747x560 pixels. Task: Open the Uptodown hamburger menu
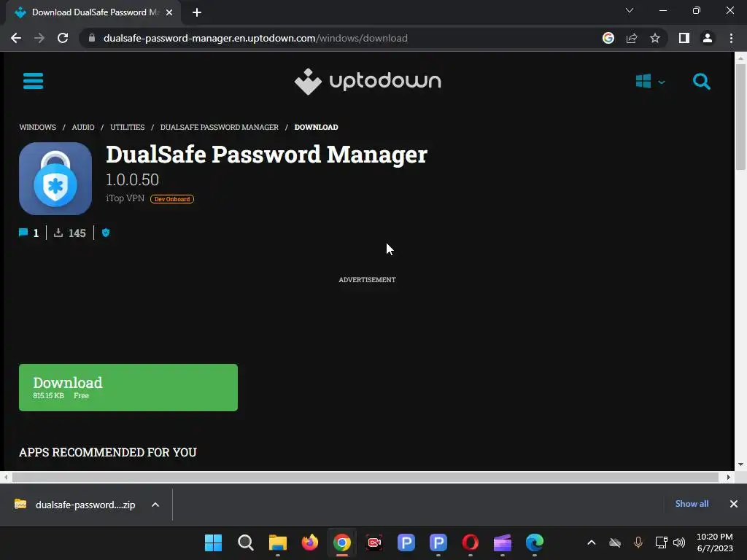coord(34,81)
